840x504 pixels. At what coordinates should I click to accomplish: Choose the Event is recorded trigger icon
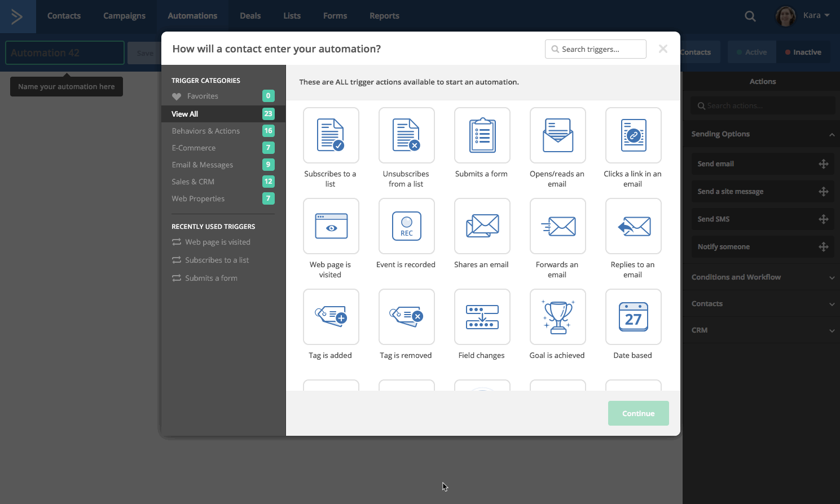pyautogui.click(x=406, y=226)
